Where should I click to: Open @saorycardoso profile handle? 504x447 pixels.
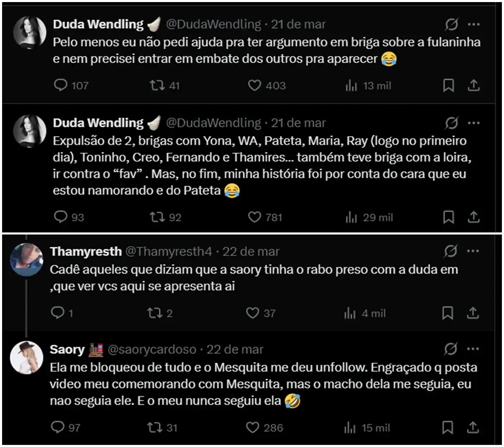(x=152, y=350)
